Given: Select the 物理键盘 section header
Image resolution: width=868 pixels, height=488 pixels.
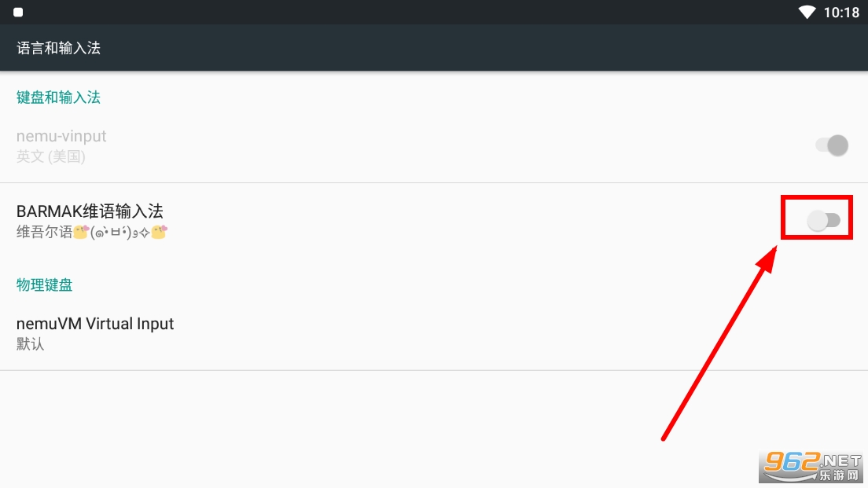Looking at the screenshot, I should 45,285.
